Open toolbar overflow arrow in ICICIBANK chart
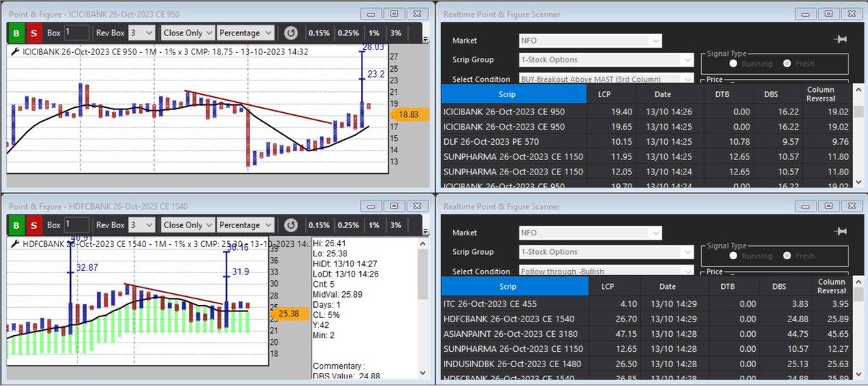The width and height of the screenshot is (868, 386). tap(425, 39)
